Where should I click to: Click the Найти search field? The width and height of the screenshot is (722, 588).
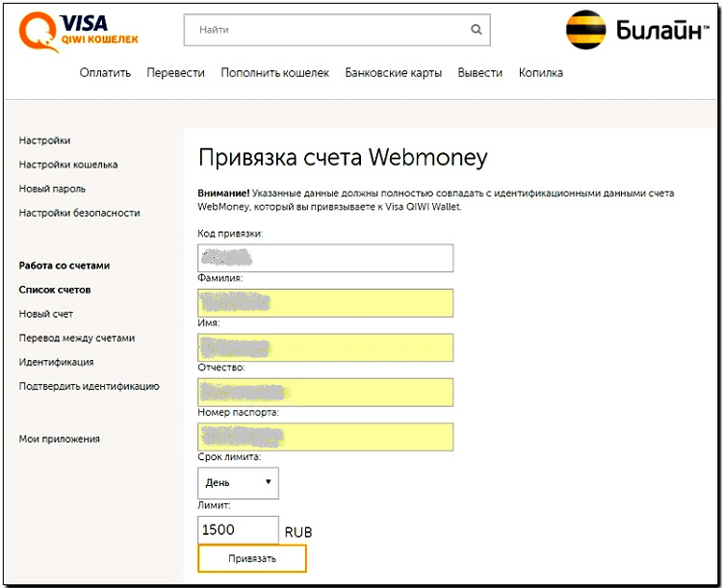click(337, 30)
